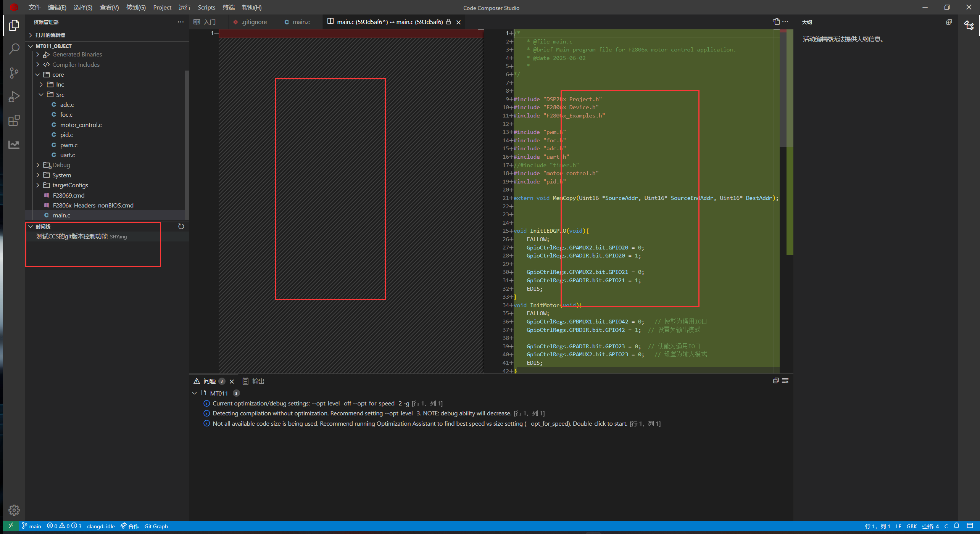Open the Source Control view
This screenshot has width=980, height=534.
coord(14,73)
